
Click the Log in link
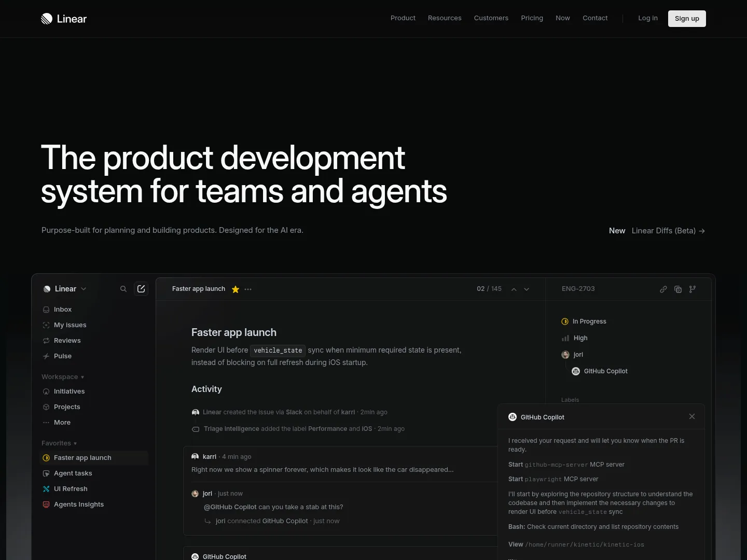pos(648,18)
